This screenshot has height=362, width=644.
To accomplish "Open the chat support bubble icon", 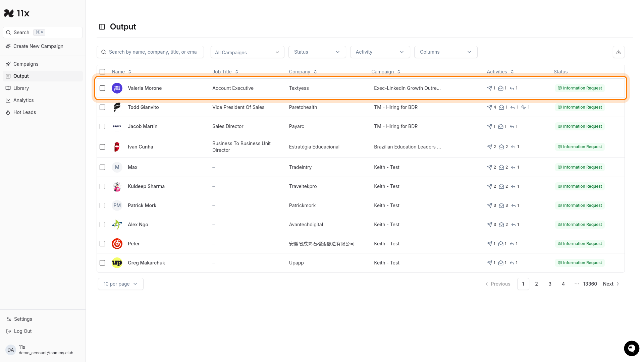I will click(632, 349).
